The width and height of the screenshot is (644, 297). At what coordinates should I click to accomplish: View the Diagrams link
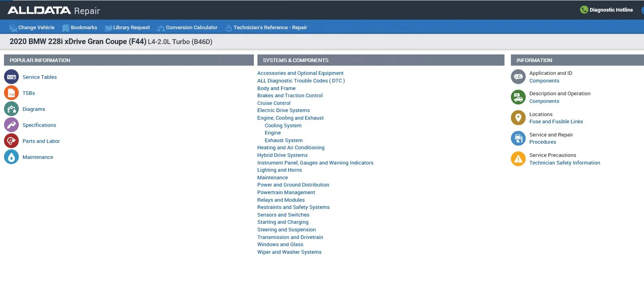click(x=34, y=109)
